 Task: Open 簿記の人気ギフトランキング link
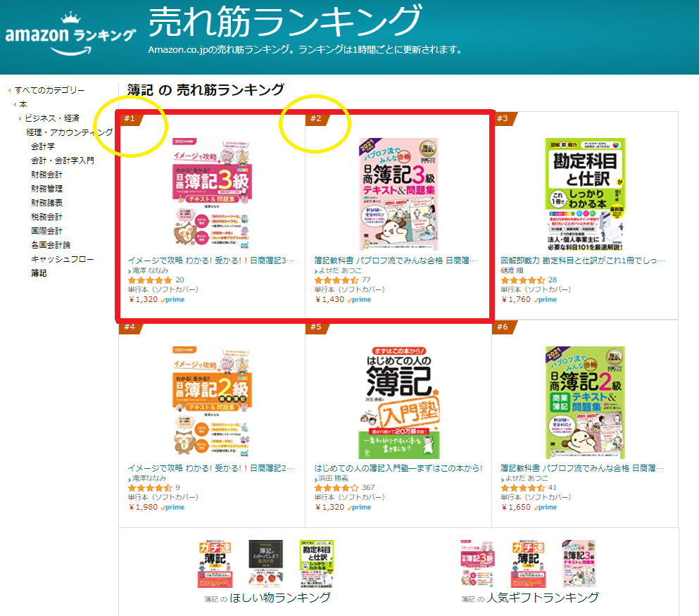(530, 598)
